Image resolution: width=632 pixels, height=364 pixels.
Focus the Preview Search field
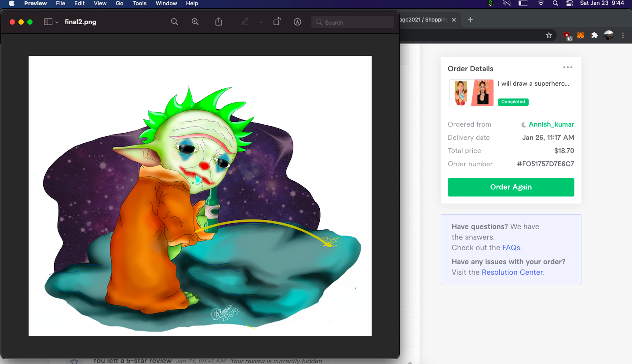coord(353,22)
